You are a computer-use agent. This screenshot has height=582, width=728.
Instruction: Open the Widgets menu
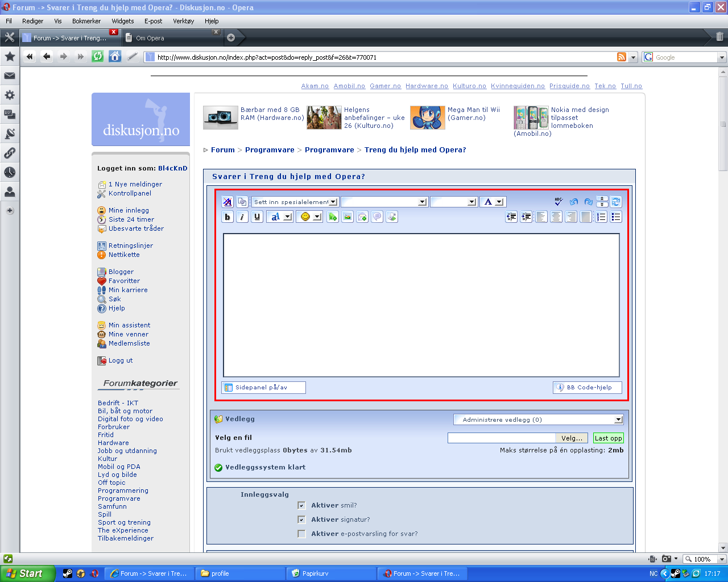coord(123,21)
